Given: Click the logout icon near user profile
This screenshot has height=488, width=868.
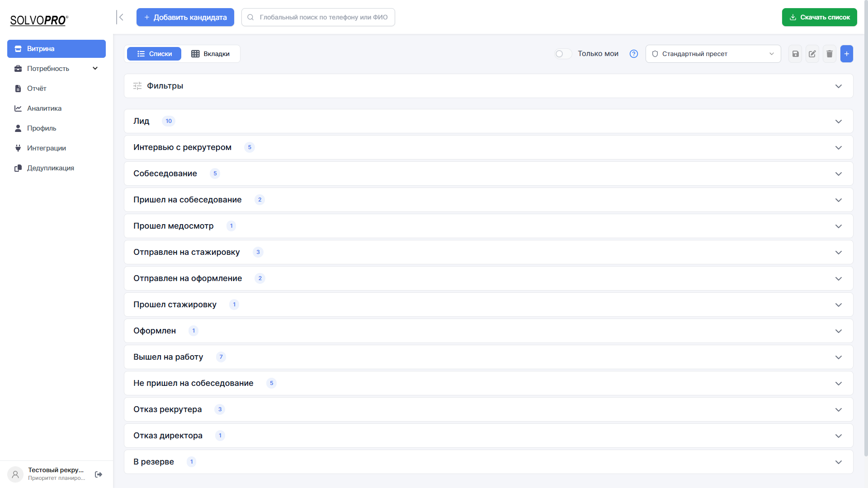Looking at the screenshot, I should (99, 474).
